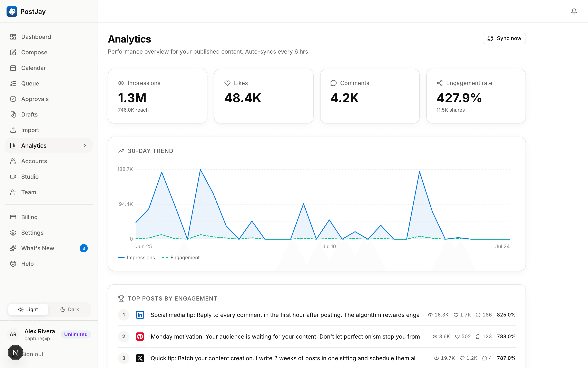This screenshot has width=588, height=368.
Task: Click the Studio camera icon
Action: 13,177
